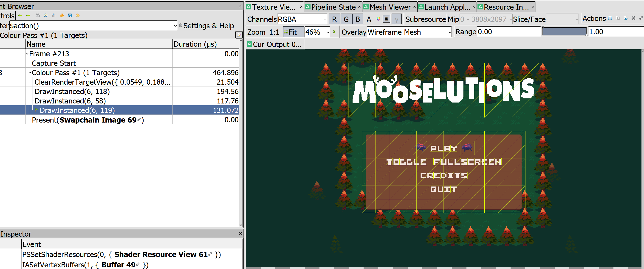Toggle the checkerboard background button
The image size is (644, 269).
coord(386,19)
